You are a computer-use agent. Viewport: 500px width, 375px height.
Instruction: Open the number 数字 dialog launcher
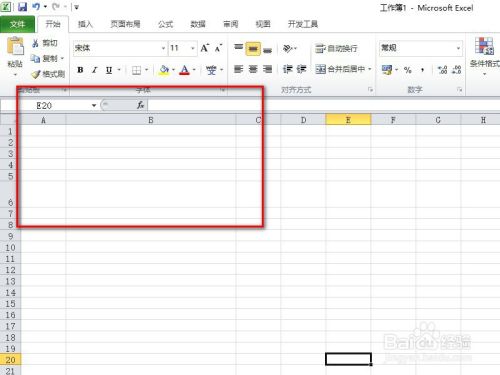tap(460, 90)
